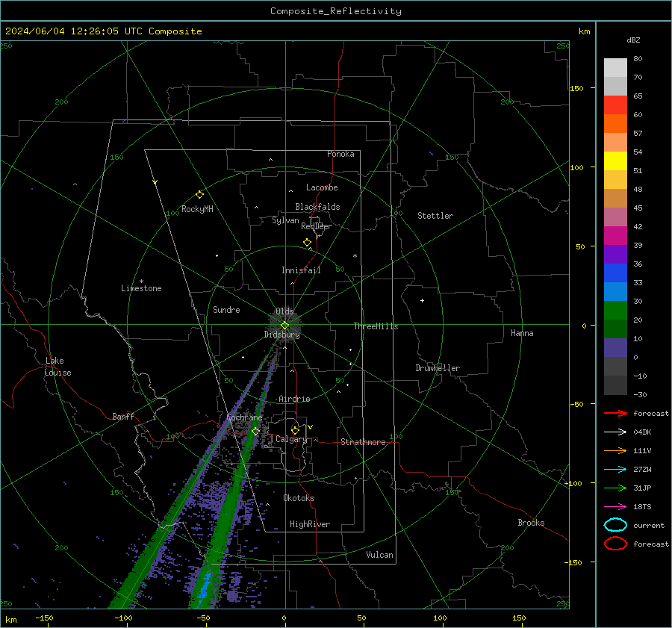Select the ThreeHills label

pos(376,326)
